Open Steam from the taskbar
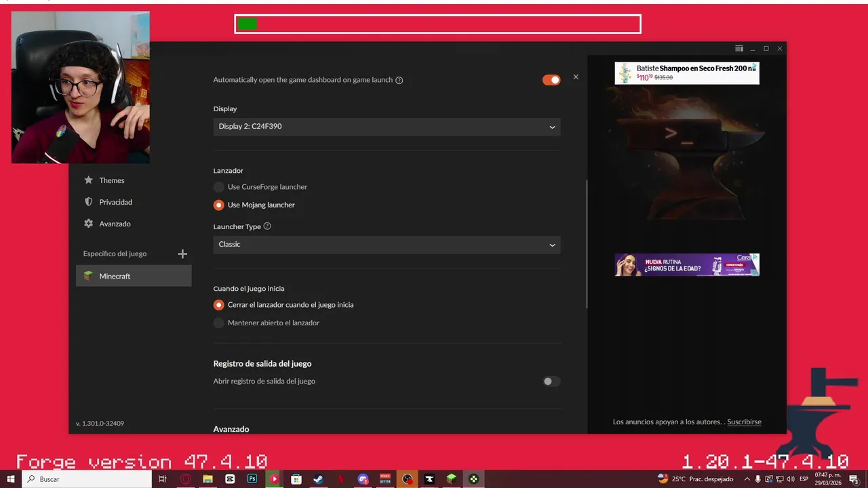Screen dimensions: 868x488 click(318, 479)
